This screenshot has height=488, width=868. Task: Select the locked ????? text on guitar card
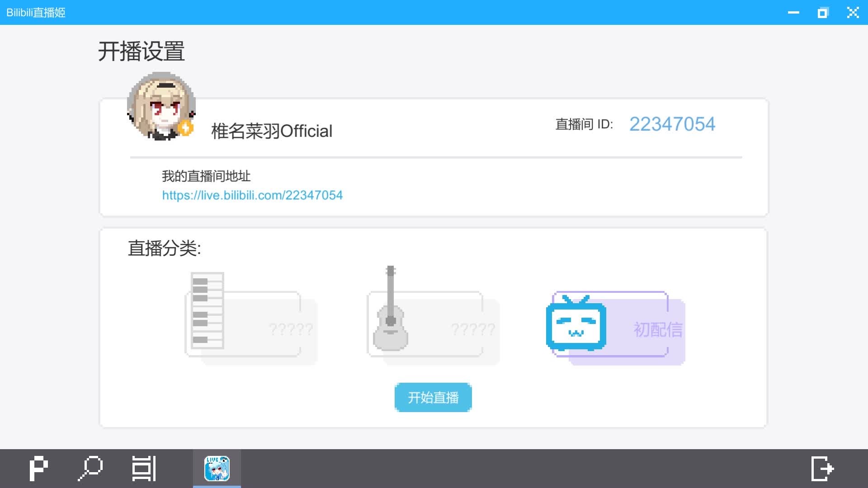click(473, 329)
